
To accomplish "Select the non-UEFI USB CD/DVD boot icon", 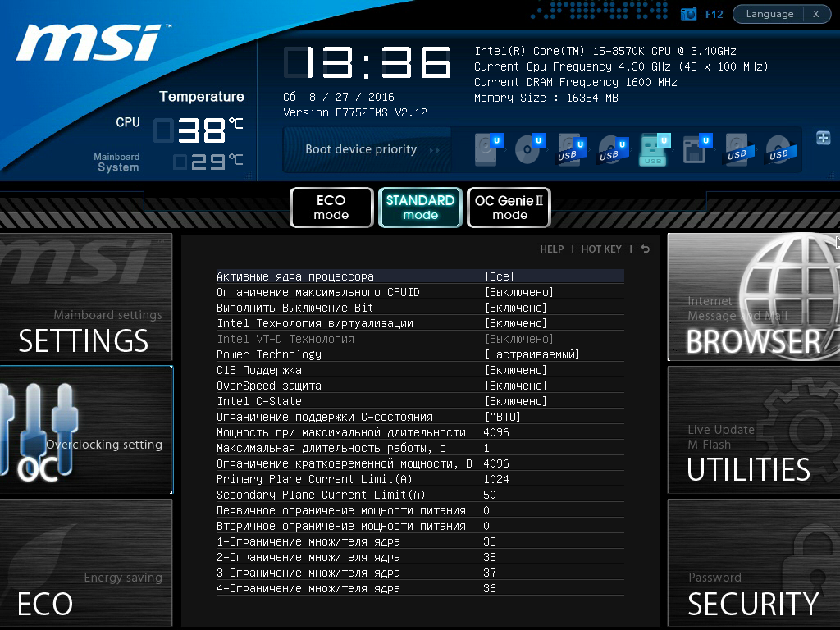I will coord(781,149).
